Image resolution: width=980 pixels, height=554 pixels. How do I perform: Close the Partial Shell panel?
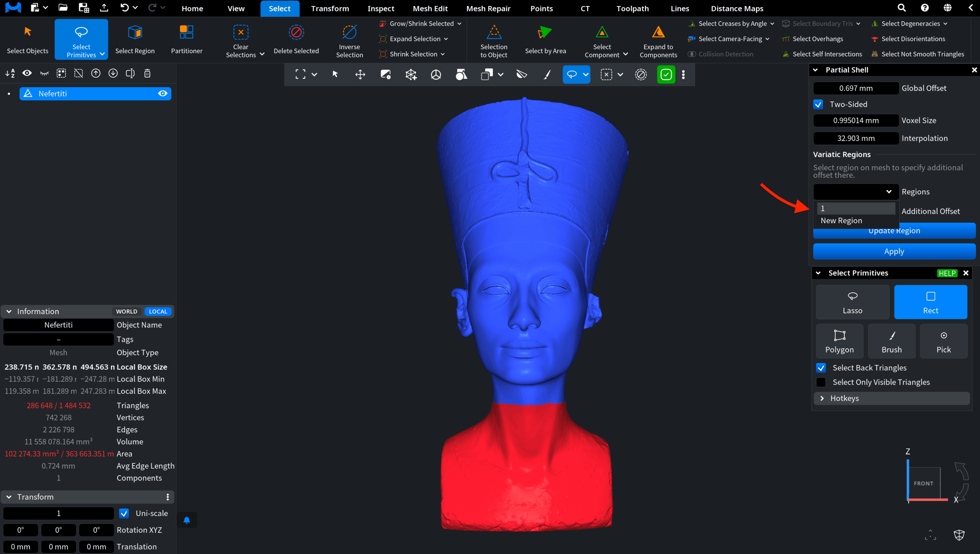coord(974,70)
